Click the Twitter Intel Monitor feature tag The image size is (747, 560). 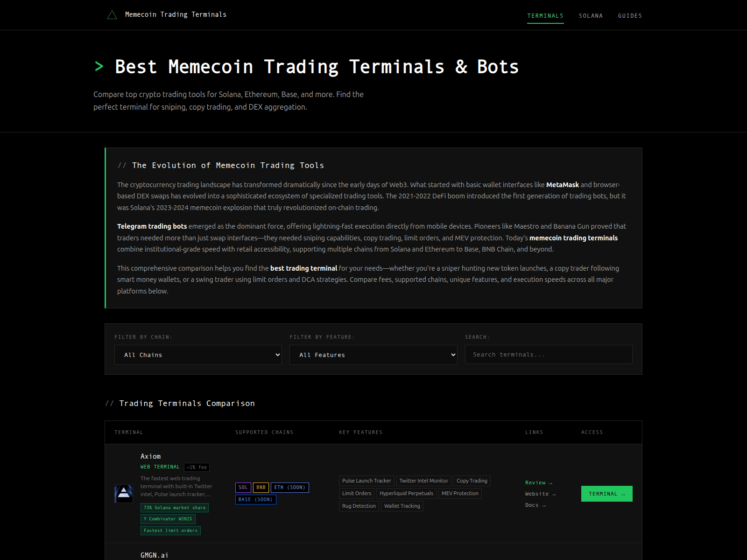[424, 481]
